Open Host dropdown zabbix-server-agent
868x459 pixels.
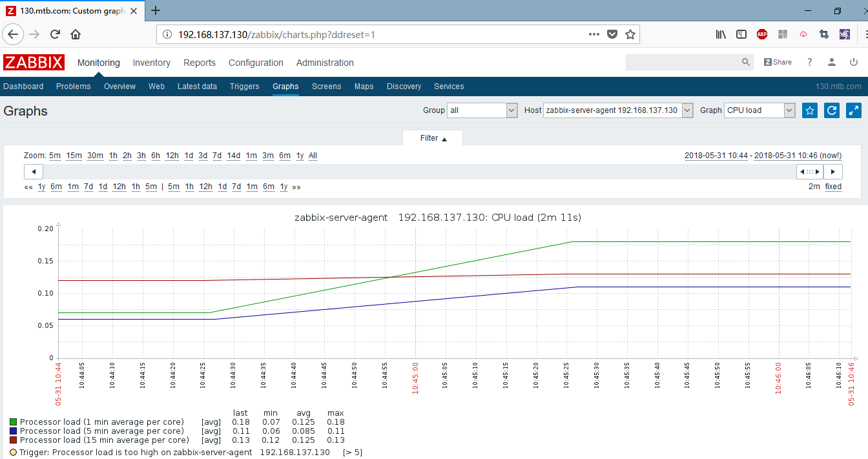click(618, 110)
